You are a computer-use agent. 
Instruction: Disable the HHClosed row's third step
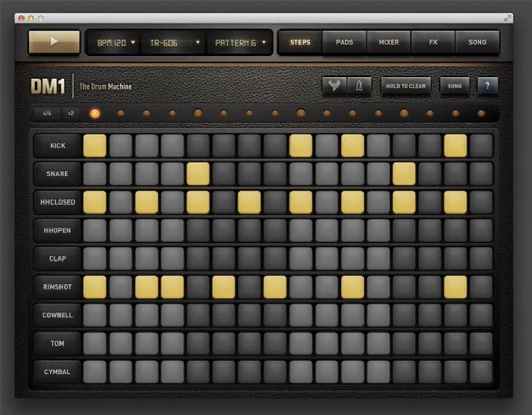pyautogui.click(x=147, y=202)
